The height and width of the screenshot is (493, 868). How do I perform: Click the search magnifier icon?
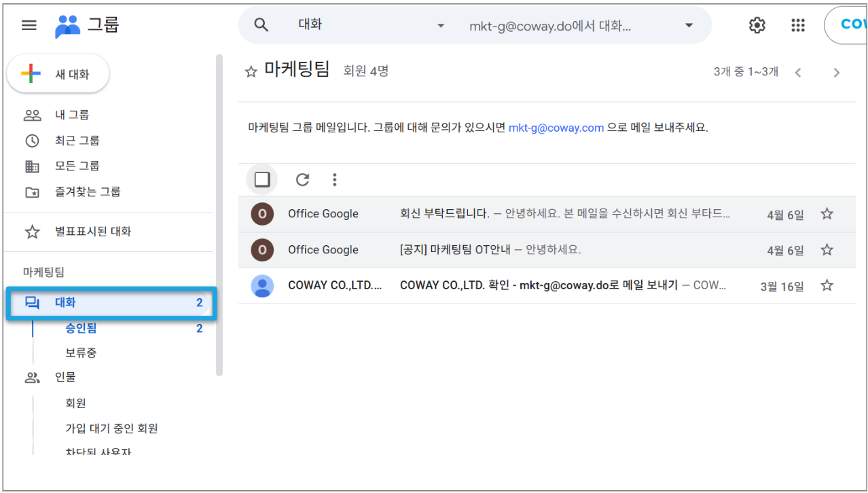[x=261, y=25]
